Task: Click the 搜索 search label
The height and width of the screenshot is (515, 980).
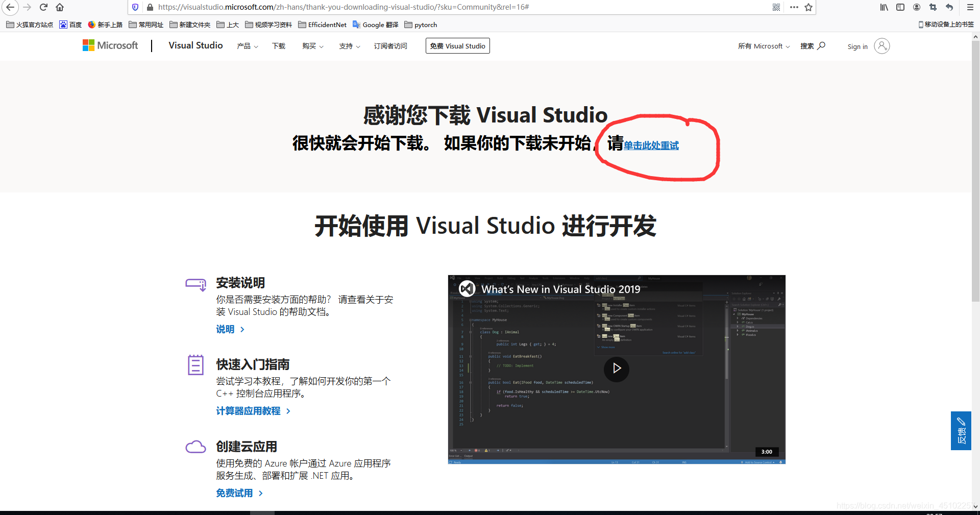Action: click(x=807, y=46)
